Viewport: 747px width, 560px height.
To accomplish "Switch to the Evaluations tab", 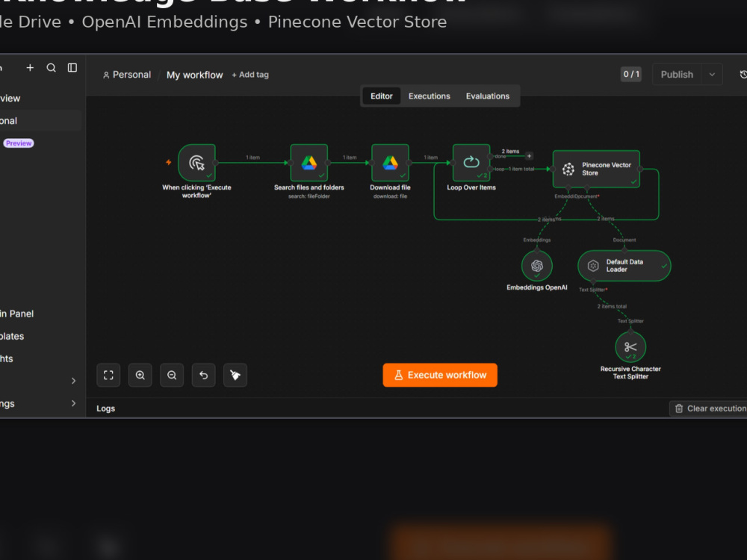I will click(x=487, y=96).
